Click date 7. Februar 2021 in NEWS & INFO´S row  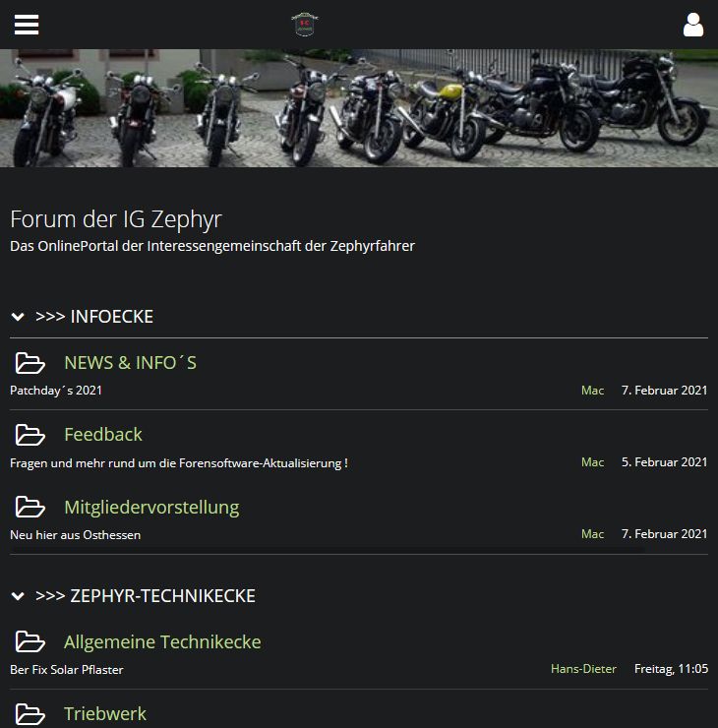(x=664, y=391)
